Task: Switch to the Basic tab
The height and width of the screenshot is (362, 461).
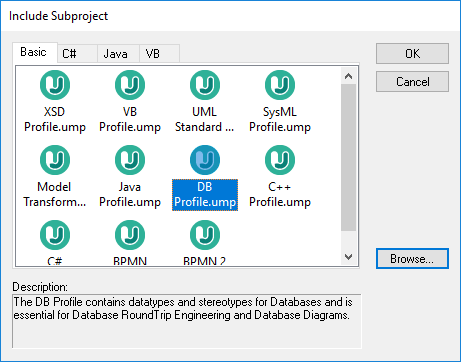Action: click(x=35, y=52)
